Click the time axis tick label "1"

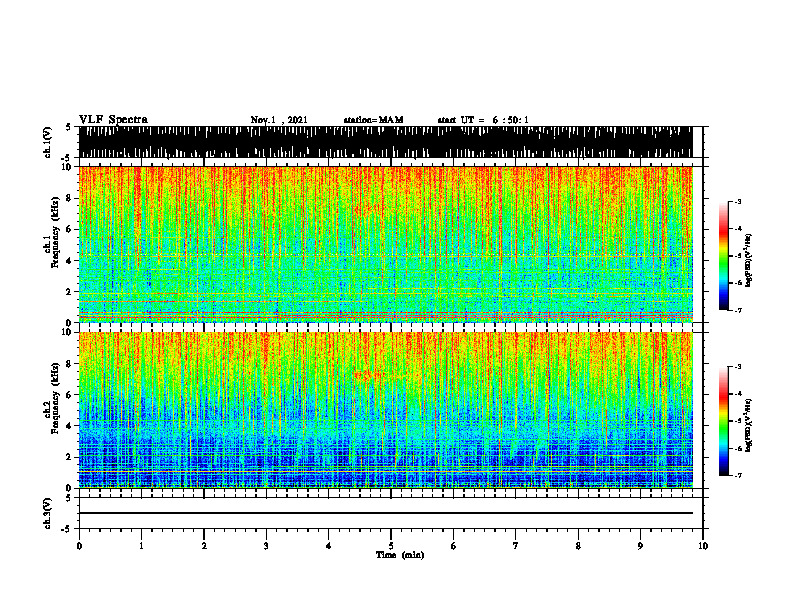tap(141, 546)
